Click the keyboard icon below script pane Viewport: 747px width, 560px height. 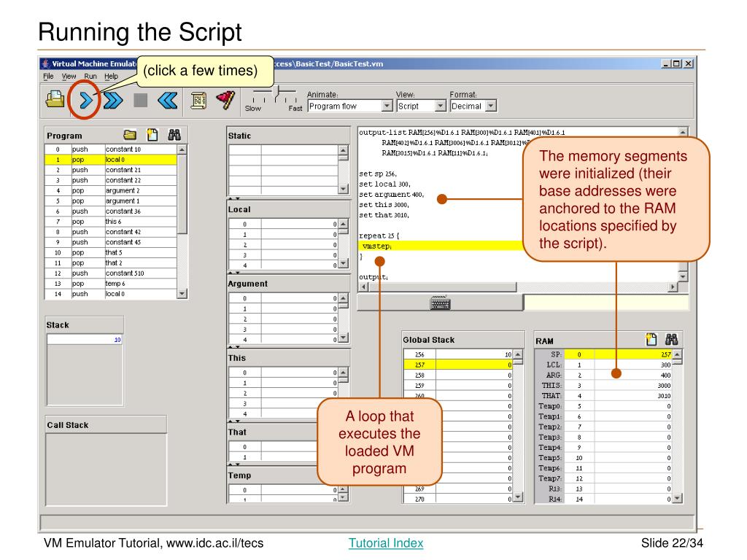click(440, 303)
